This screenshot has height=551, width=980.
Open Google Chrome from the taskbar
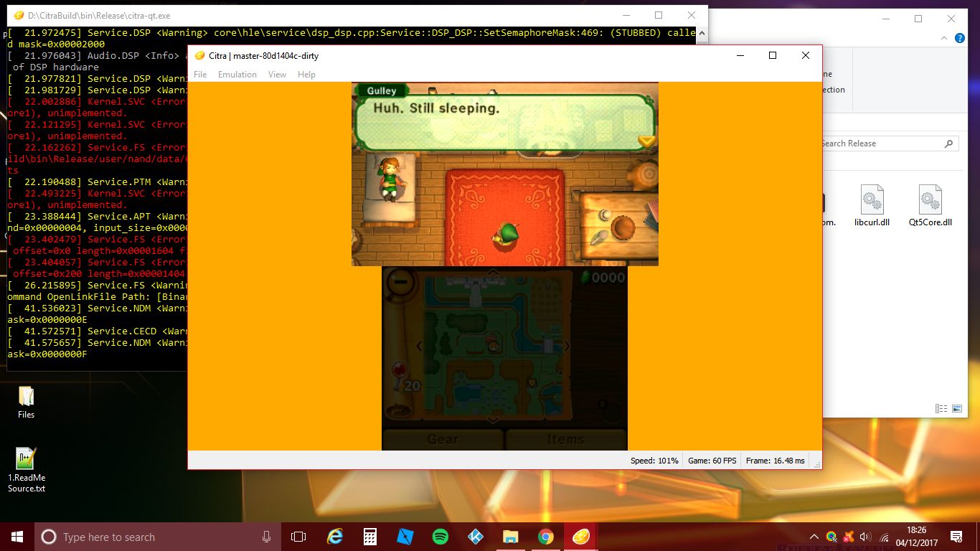(546, 537)
